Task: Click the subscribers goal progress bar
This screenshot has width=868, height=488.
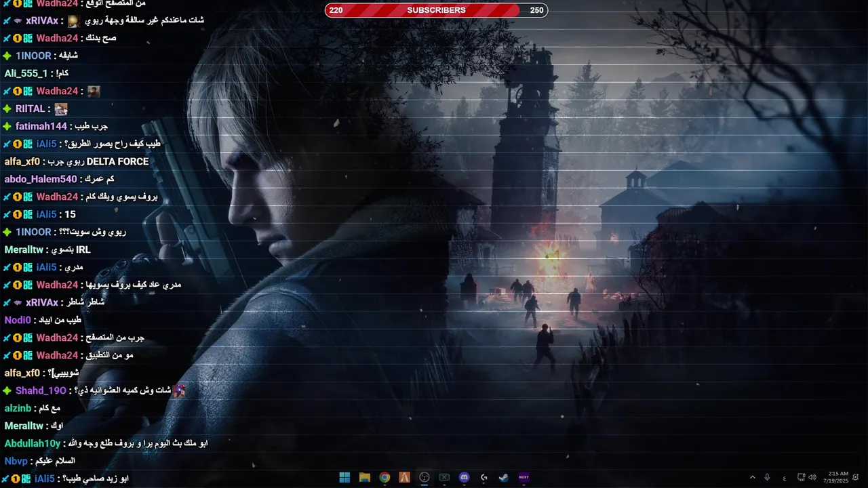Action: pos(436,10)
